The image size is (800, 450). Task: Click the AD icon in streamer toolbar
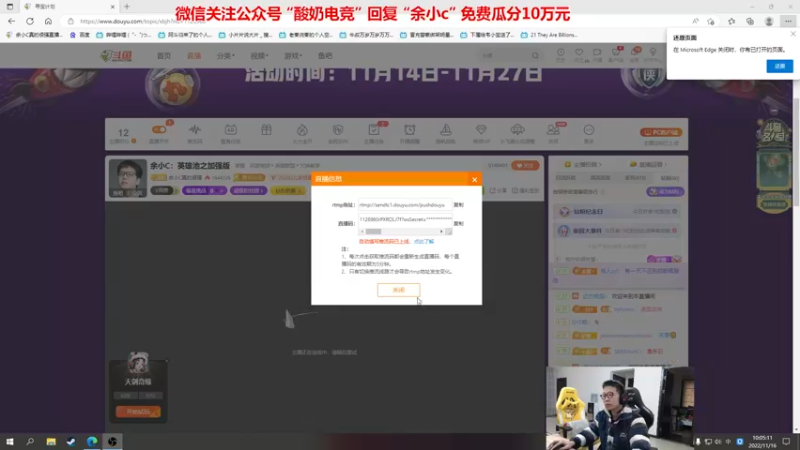click(231, 130)
